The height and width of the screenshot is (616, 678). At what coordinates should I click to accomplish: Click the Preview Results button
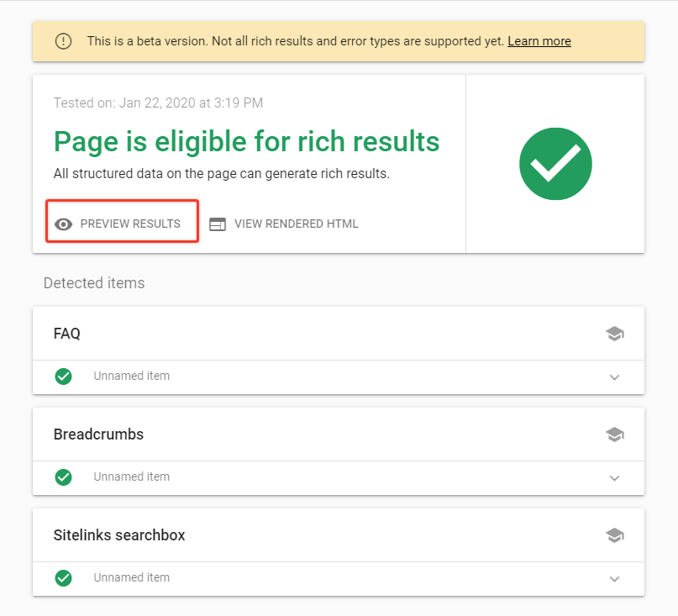click(121, 224)
